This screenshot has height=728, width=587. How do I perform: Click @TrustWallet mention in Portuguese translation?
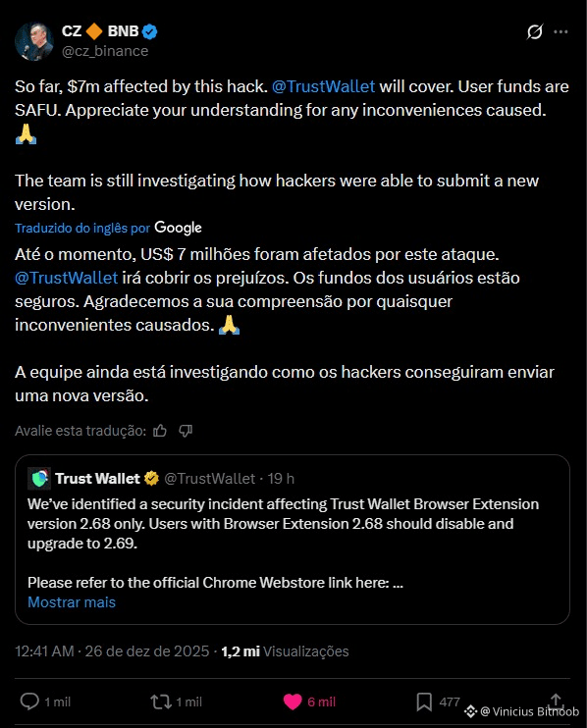click(67, 278)
